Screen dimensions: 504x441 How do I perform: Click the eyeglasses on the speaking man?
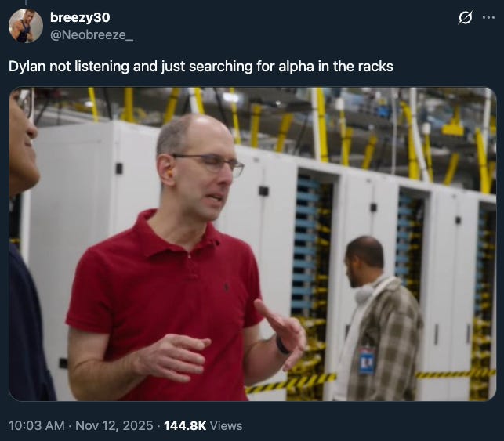click(212, 163)
